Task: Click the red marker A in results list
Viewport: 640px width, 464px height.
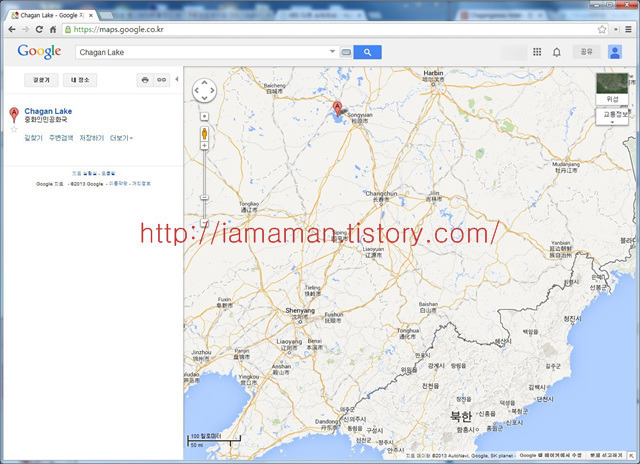Action: (x=14, y=115)
